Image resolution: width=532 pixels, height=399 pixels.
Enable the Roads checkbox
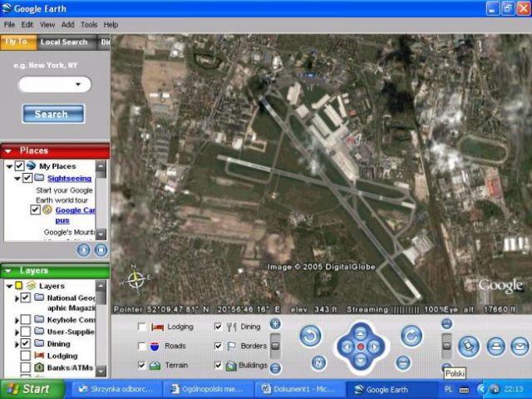point(142,346)
